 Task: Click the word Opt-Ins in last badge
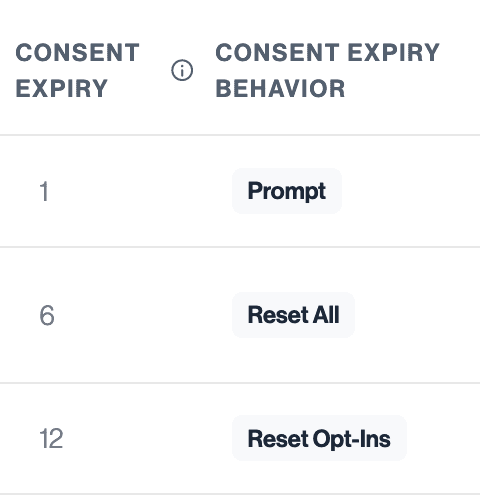click(x=351, y=439)
